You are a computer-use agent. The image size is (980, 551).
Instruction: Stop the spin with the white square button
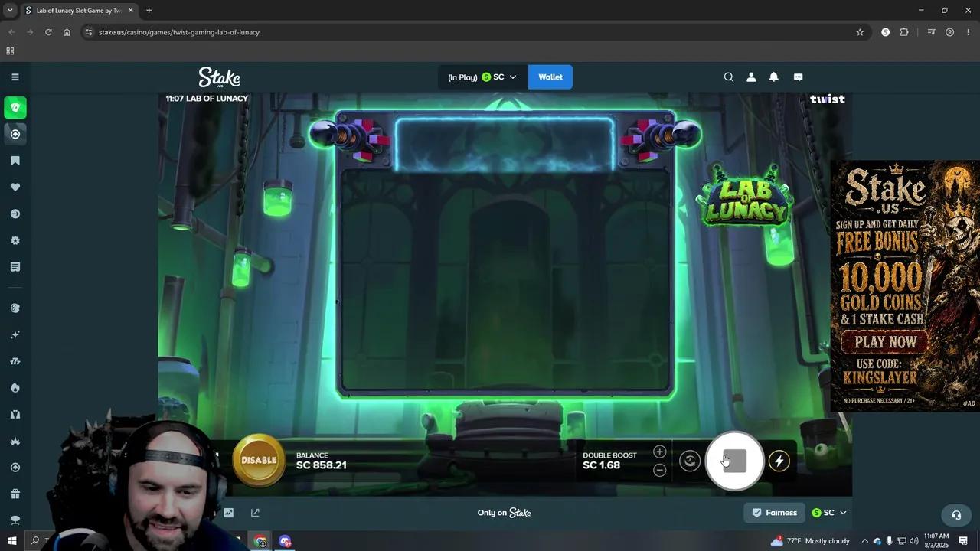pos(734,461)
